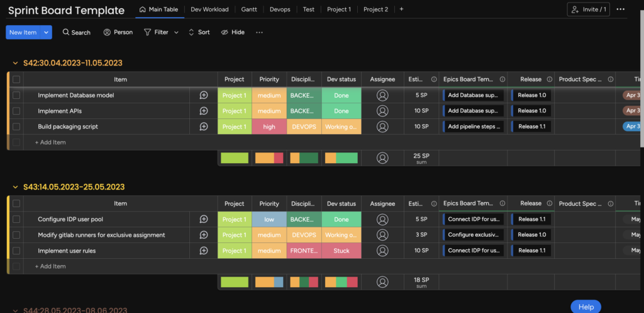
Task: Switch to the Gantt tab
Action: click(248, 9)
